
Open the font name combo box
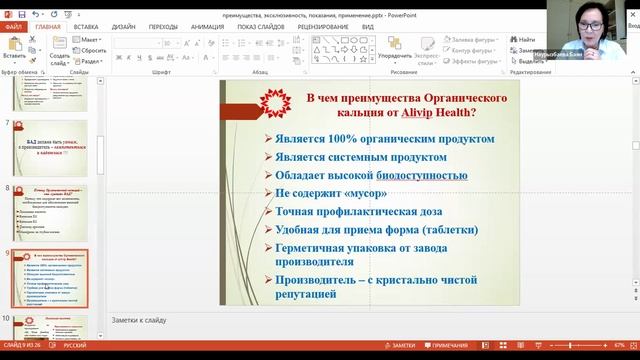pyautogui.click(x=138, y=43)
